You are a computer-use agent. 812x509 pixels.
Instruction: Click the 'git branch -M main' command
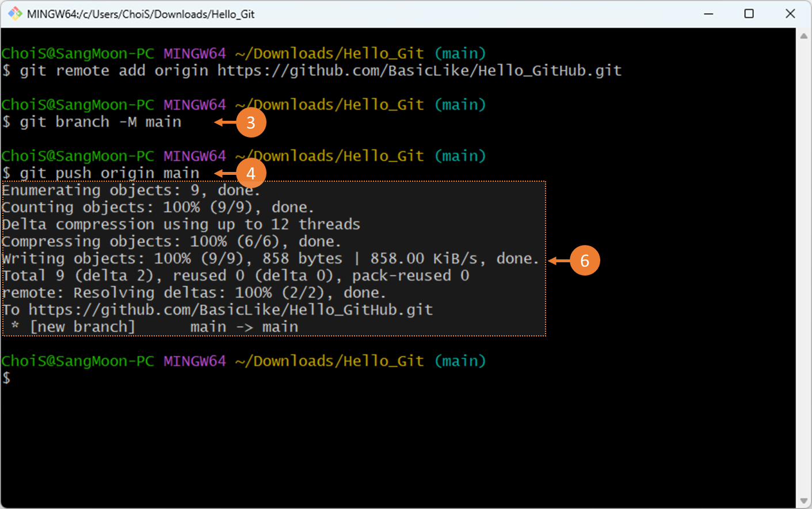pyautogui.click(x=92, y=122)
